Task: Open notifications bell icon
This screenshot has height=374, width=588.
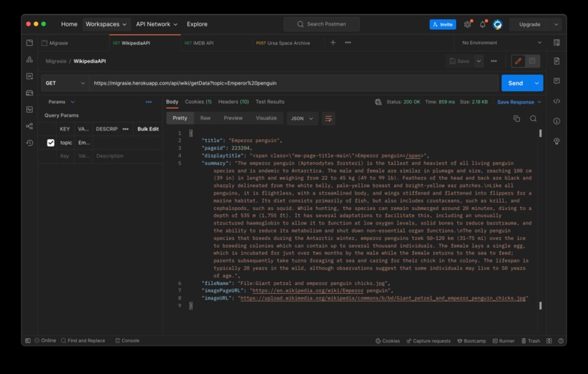Action: 483,24
